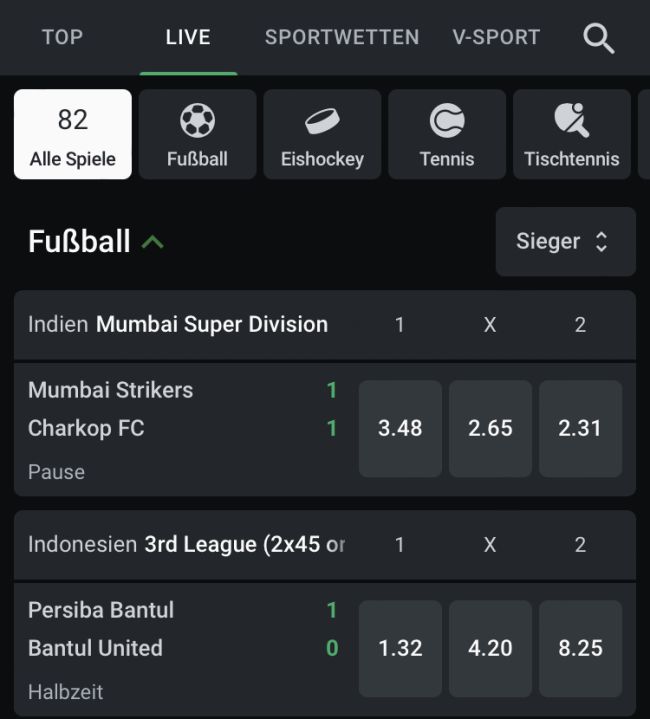This screenshot has height=719, width=650.
Task: Switch to the LIVE tab
Action: coord(188,37)
